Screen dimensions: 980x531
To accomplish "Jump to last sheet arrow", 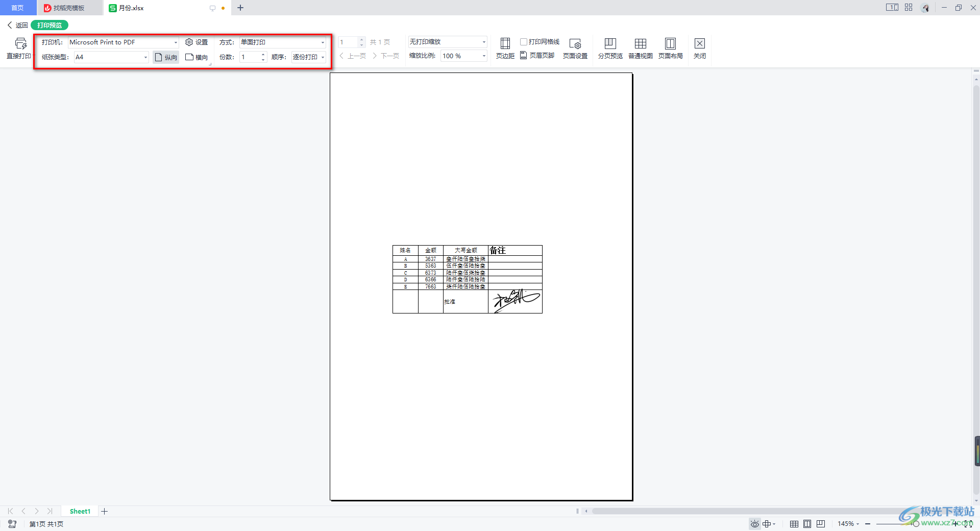I will [50, 511].
